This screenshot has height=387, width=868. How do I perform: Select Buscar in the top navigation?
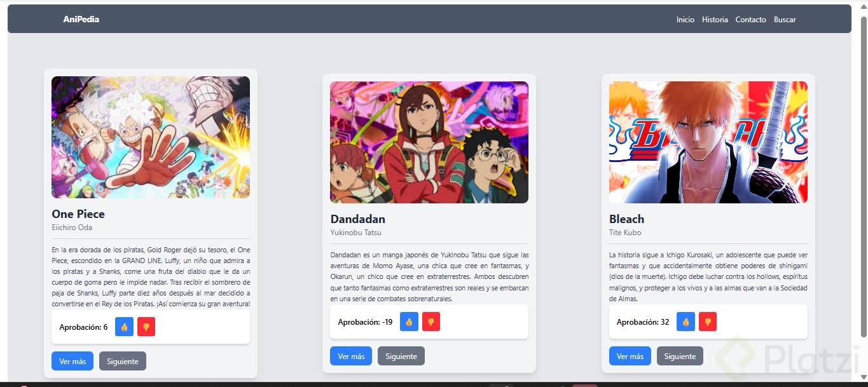pyautogui.click(x=785, y=20)
